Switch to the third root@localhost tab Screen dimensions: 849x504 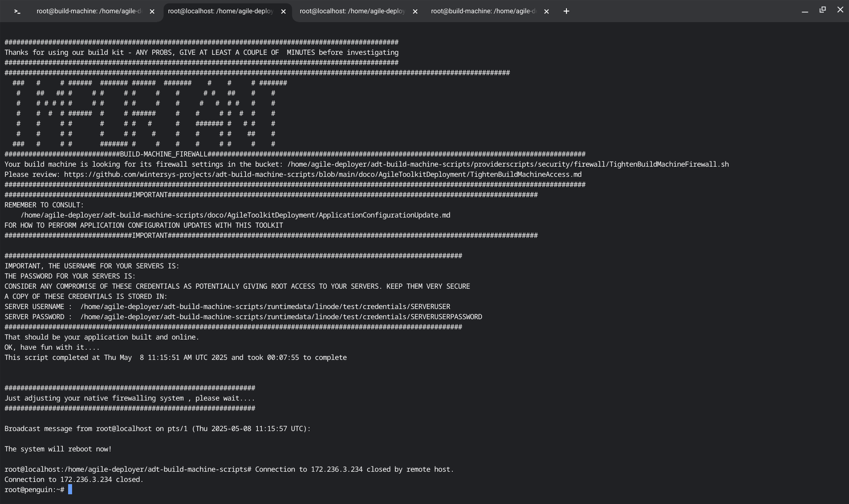coord(352,11)
